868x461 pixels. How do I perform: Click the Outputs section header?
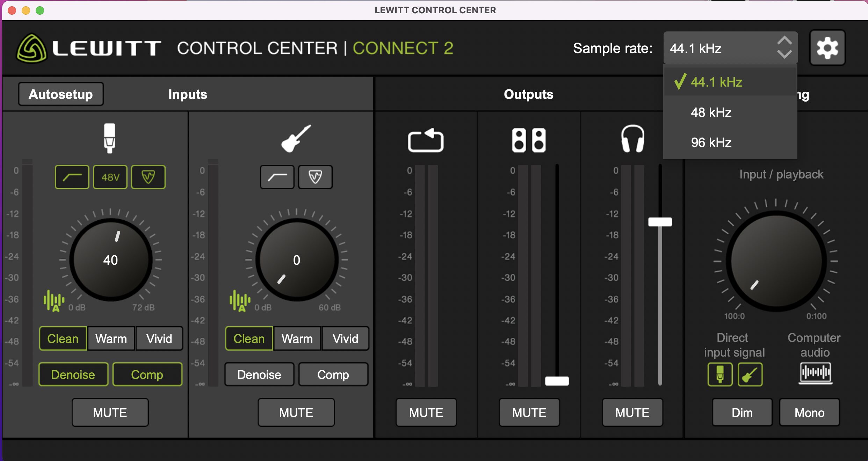(528, 94)
